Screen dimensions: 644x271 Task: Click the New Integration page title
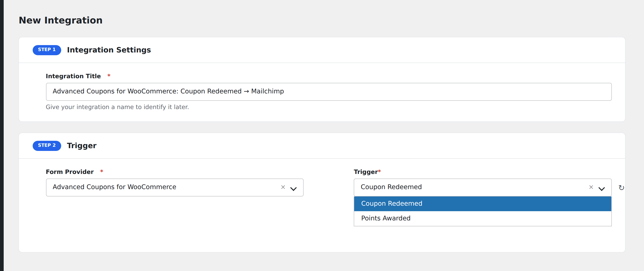coord(60,20)
